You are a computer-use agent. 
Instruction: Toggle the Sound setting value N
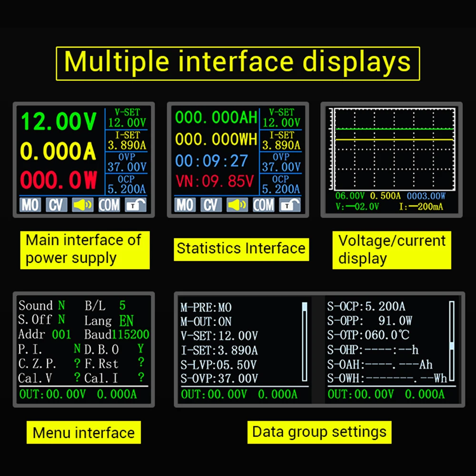[x=61, y=305]
